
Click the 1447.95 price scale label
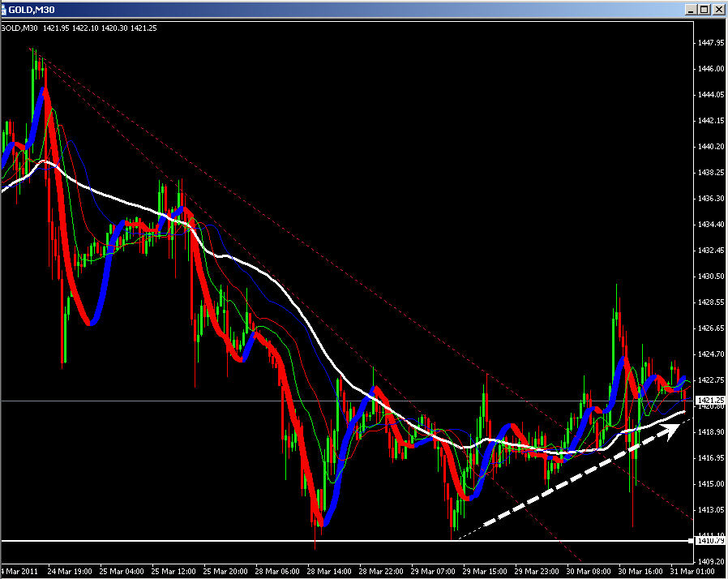click(x=711, y=43)
